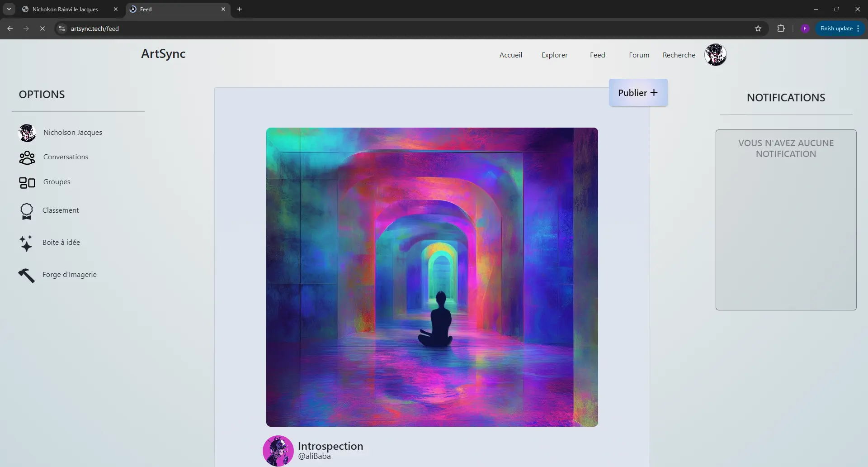The height and width of the screenshot is (467, 868).
Task: Open @aliBaba author profile picture
Action: click(x=278, y=451)
